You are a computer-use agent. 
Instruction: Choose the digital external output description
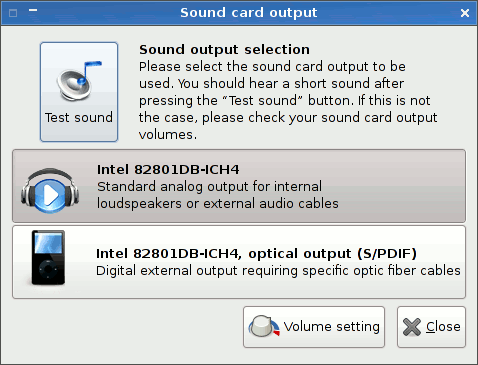pos(278,271)
